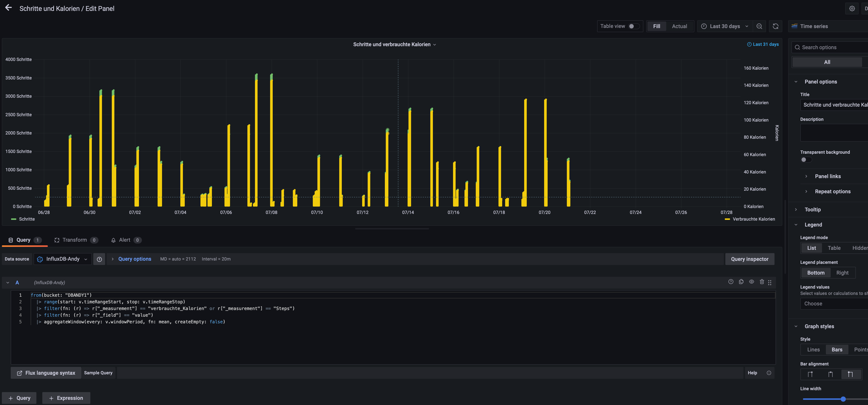This screenshot has width=868, height=405.
Task: Click the back arrow to exit panel editing
Action: [8, 8]
